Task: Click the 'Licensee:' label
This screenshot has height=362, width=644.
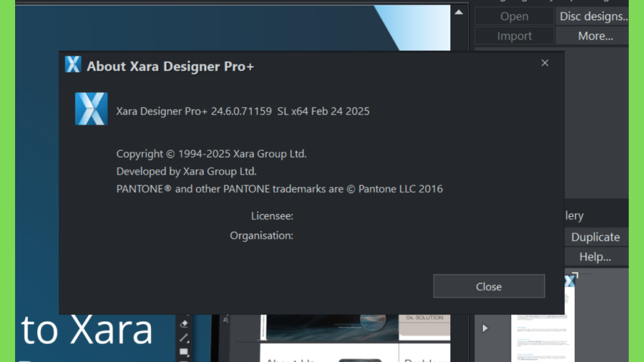Action: point(272,216)
